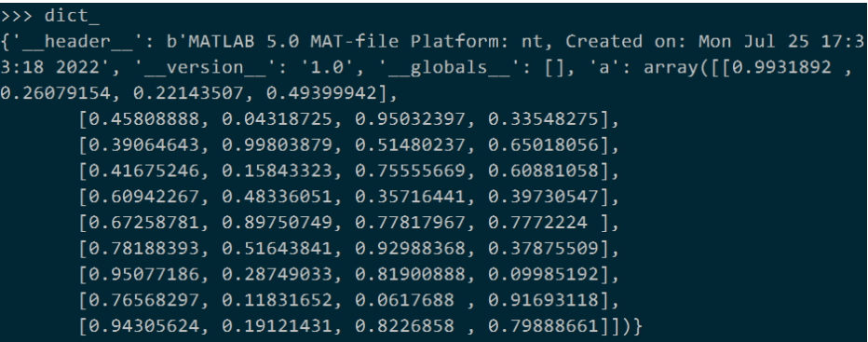Image resolution: width=868 pixels, height=342 pixels.
Task: Click the dict_ command at the prompt
Action: pos(72,16)
